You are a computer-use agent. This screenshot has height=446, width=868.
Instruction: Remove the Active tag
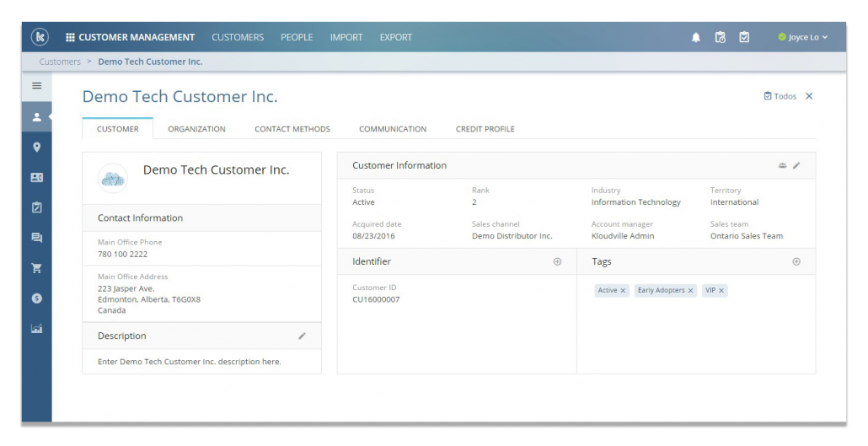click(623, 290)
